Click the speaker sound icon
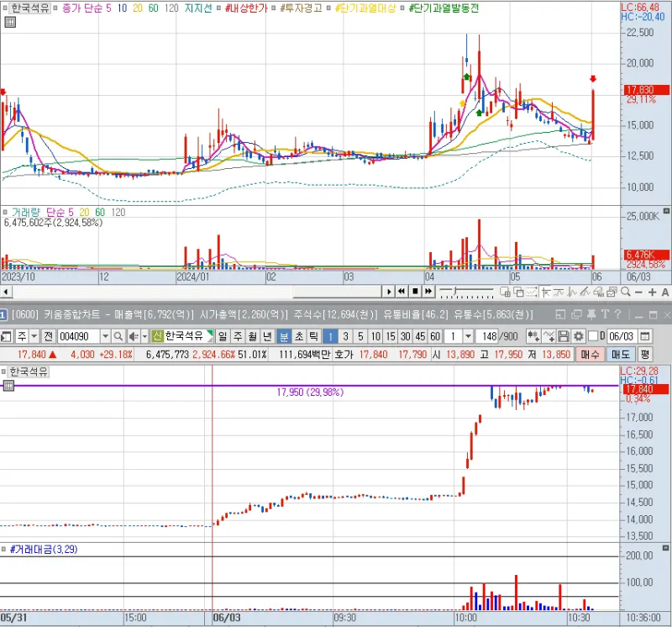The height and width of the screenshot is (627, 672). coord(134,336)
